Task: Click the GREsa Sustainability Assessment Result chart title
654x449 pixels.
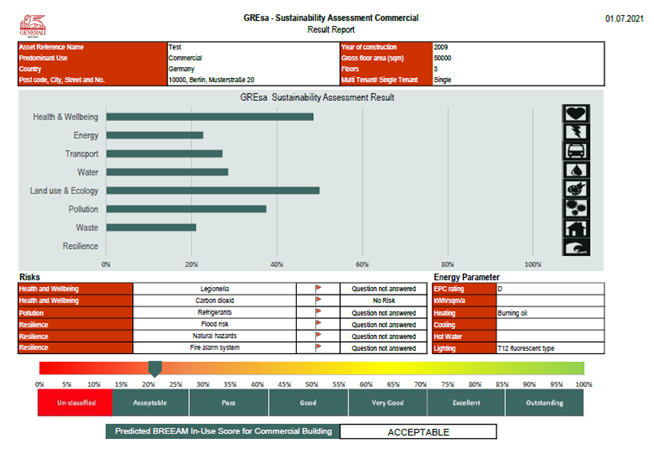Action: [317, 98]
